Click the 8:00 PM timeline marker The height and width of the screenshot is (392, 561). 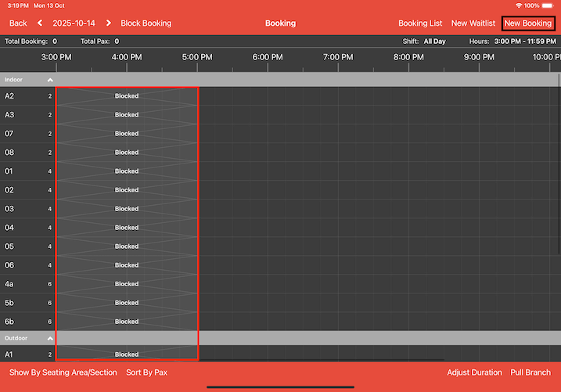click(x=408, y=57)
